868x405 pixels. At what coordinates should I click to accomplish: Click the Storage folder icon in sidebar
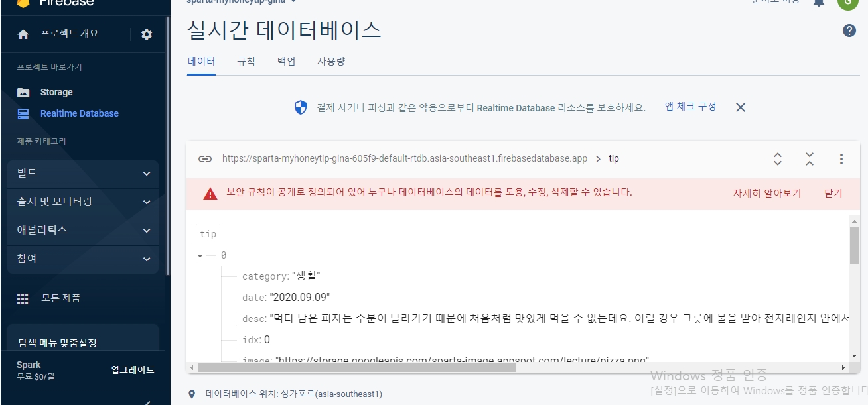pyautogui.click(x=23, y=93)
